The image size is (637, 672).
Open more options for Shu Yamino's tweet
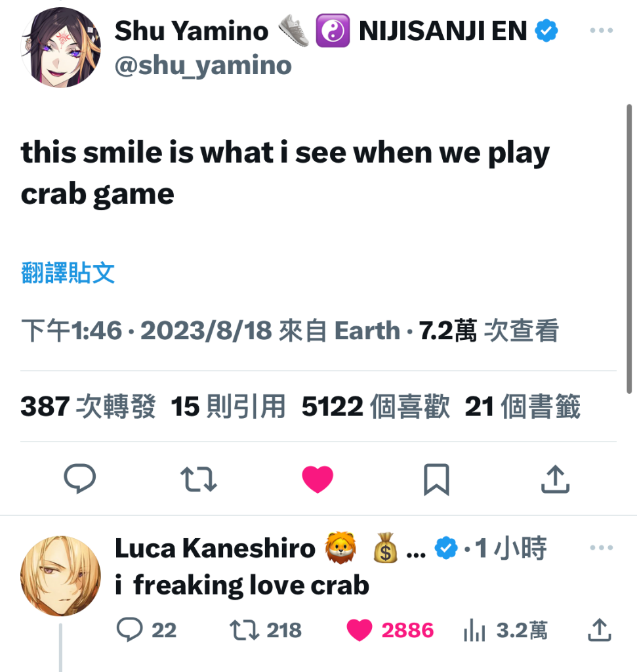tap(602, 30)
